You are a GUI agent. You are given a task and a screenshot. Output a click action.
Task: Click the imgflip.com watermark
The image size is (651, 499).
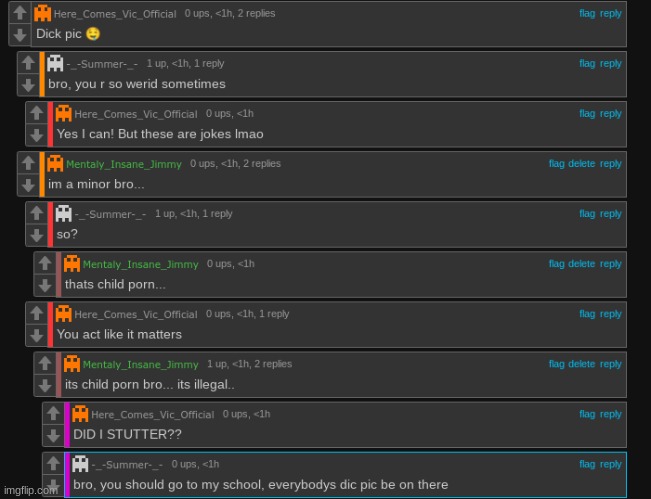coord(31,490)
